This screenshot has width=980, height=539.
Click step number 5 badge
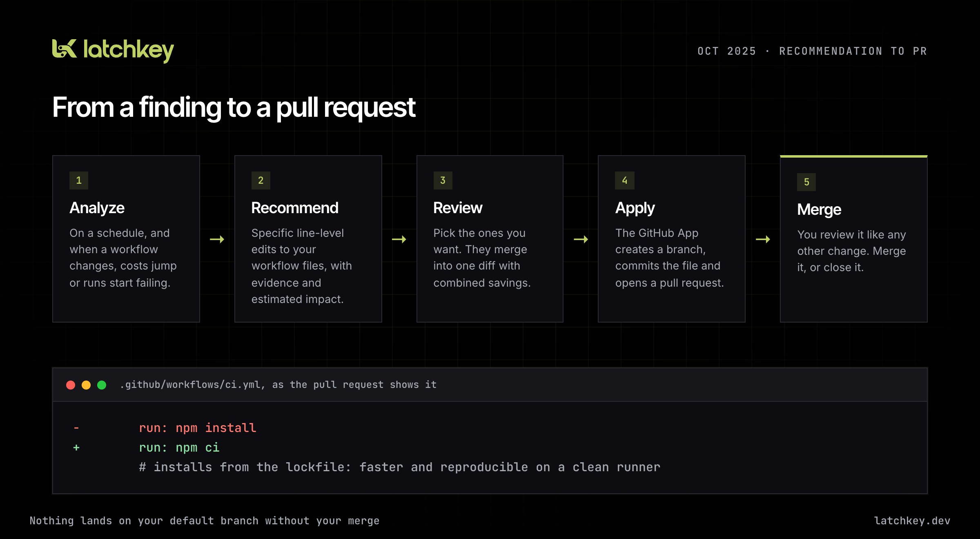tap(806, 182)
